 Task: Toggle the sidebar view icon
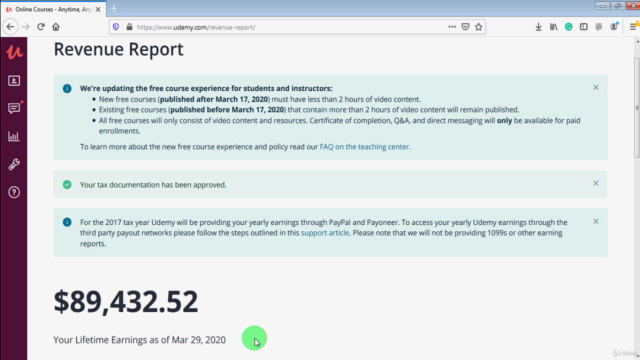[584, 27]
